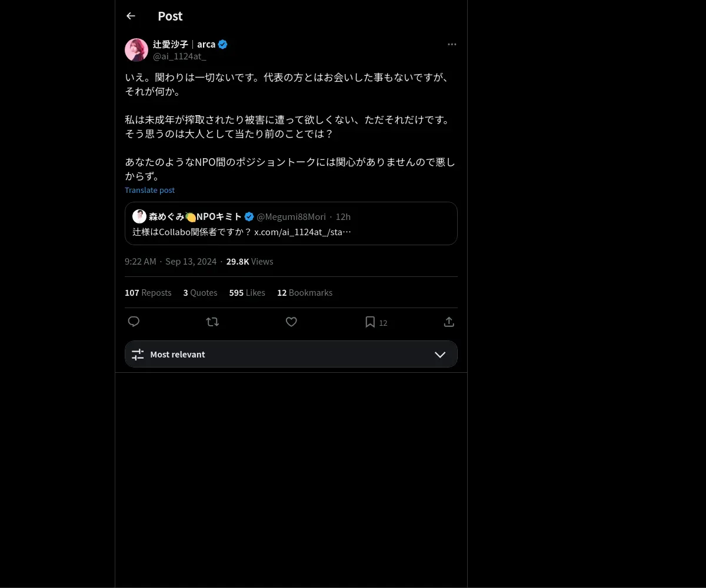Screen dimensions: 706x588
Task: Click the blue verified badge beside arca
Action: [223, 44]
